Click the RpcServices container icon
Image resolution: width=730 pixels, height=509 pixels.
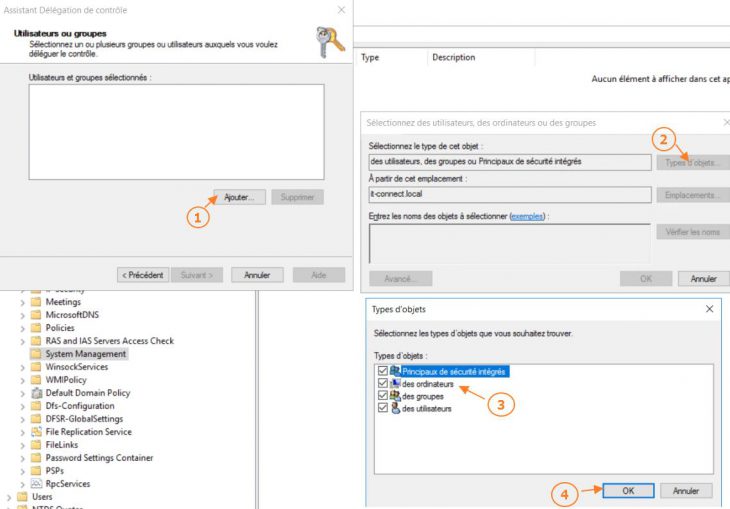(36, 484)
